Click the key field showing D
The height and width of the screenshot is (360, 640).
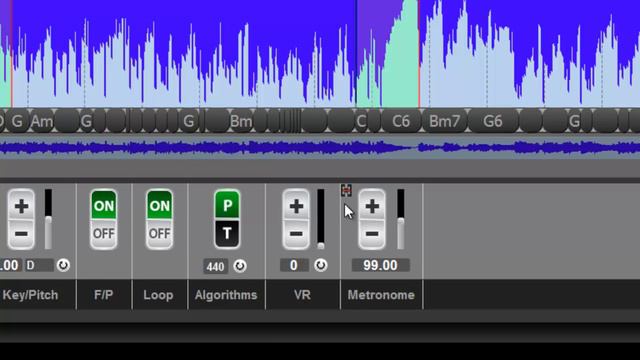click(39, 265)
